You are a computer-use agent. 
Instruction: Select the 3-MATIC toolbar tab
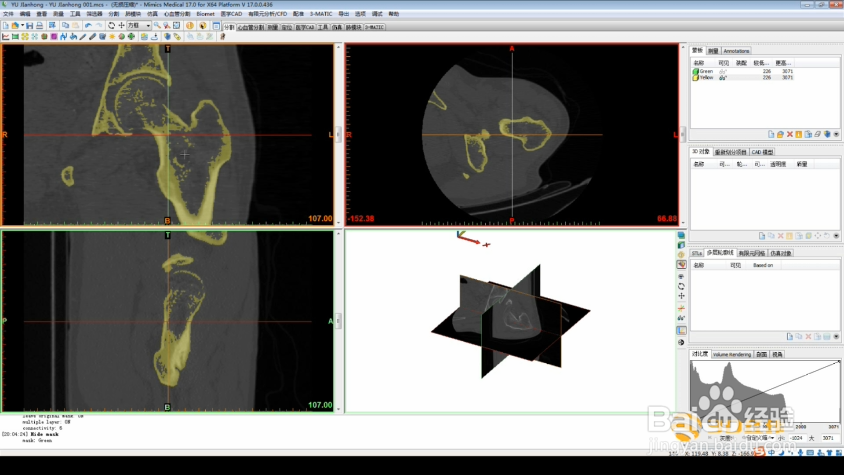coord(374,27)
